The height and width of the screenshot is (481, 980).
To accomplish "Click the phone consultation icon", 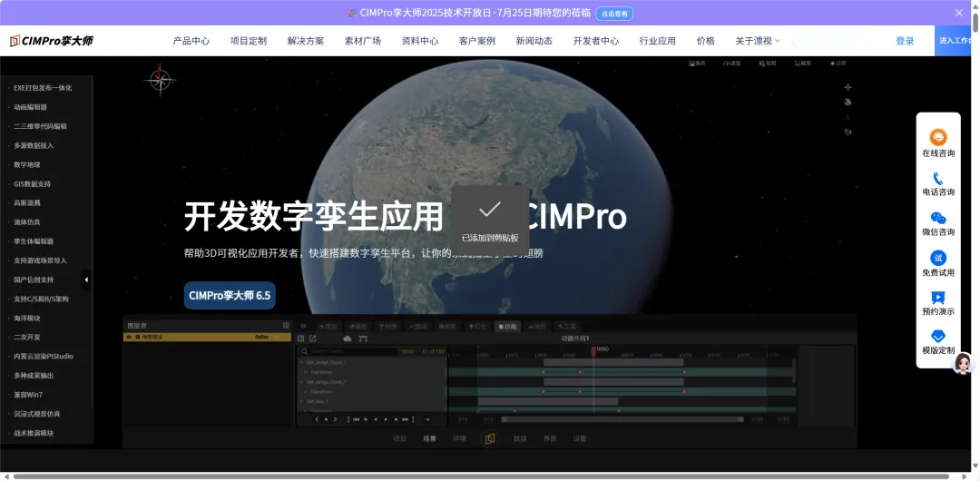I will [938, 178].
